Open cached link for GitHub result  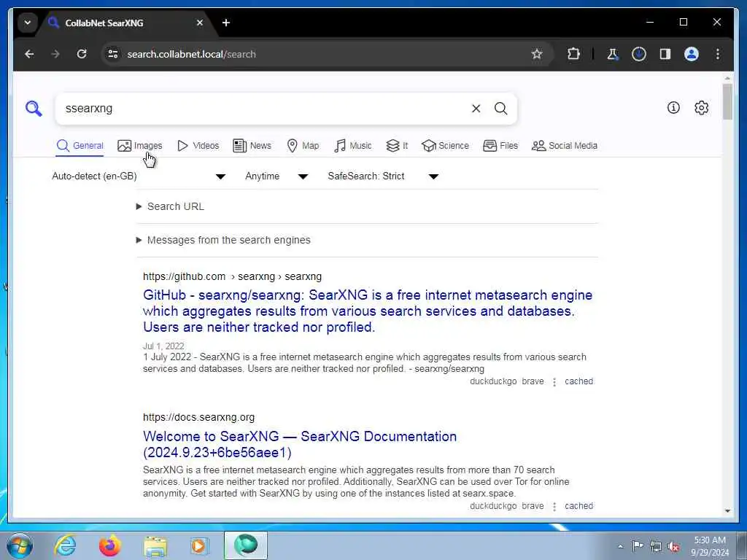(x=578, y=381)
